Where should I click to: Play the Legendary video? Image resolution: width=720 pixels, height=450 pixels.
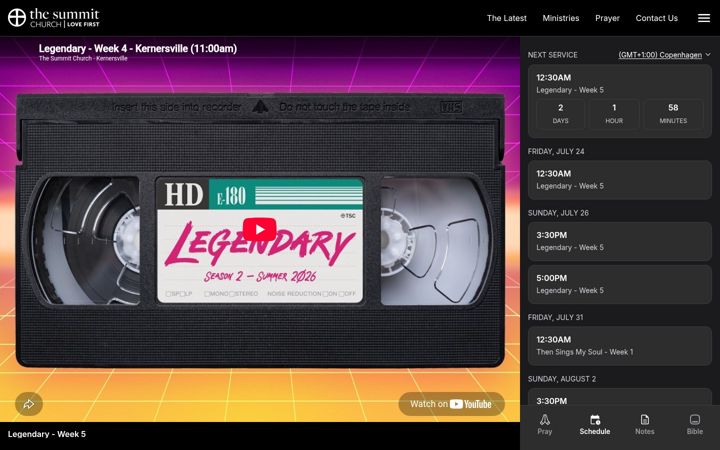pyautogui.click(x=259, y=229)
